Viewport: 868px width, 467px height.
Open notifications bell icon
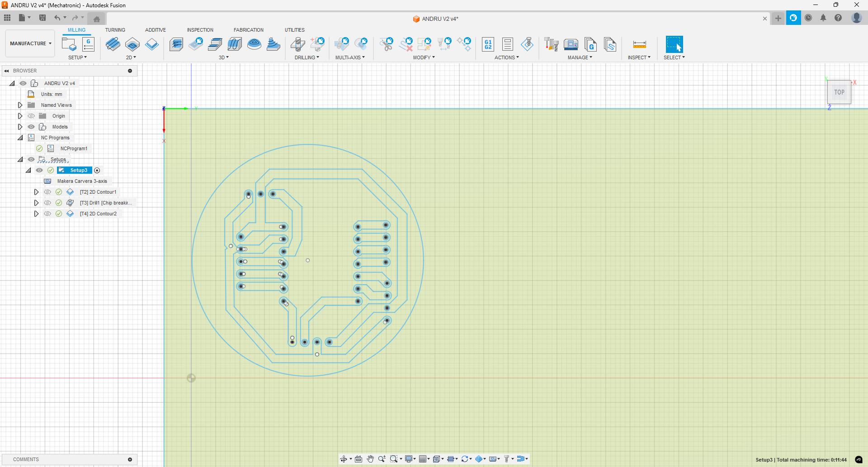[x=823, y=18]
